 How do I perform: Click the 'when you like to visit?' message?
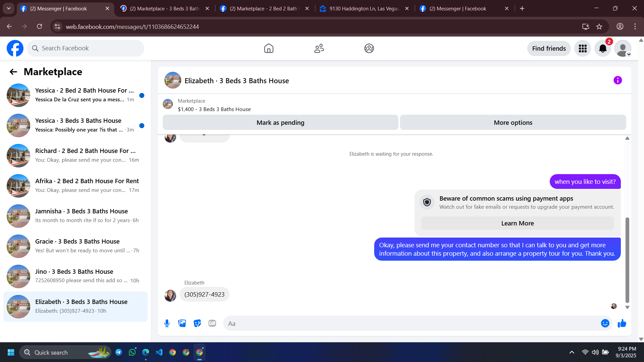585,182
